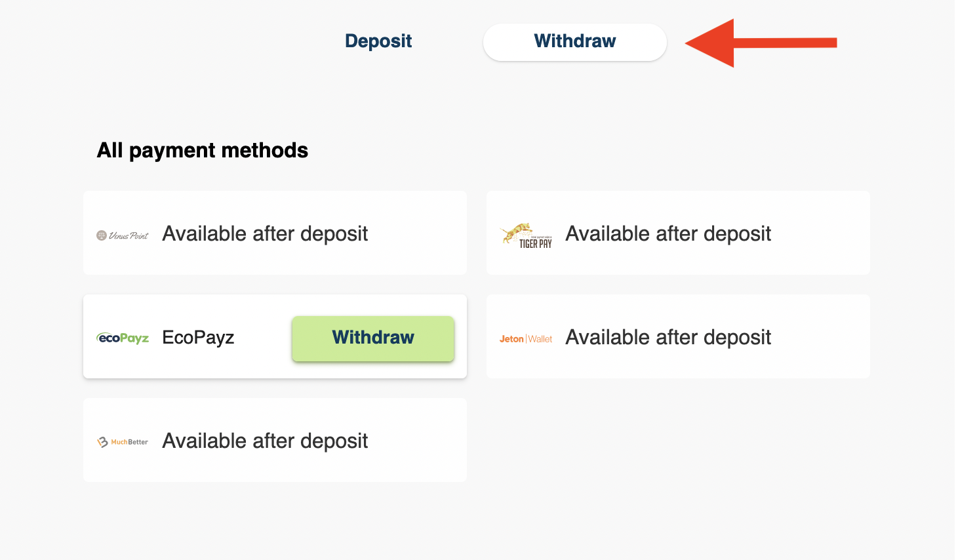This screenshot has width=956, height=560.
Task: Click Available after deposit beside Venus Point
Action: click(x=265, y=234)
